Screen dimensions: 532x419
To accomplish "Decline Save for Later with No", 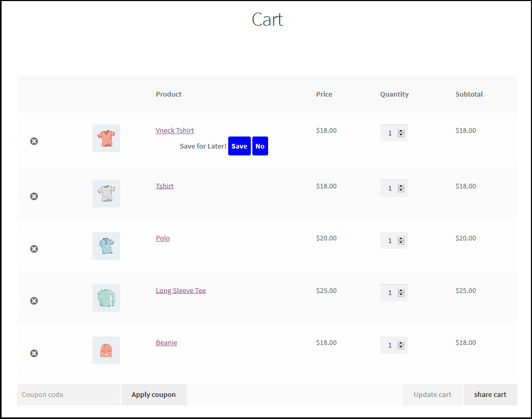I will point(260,146).
